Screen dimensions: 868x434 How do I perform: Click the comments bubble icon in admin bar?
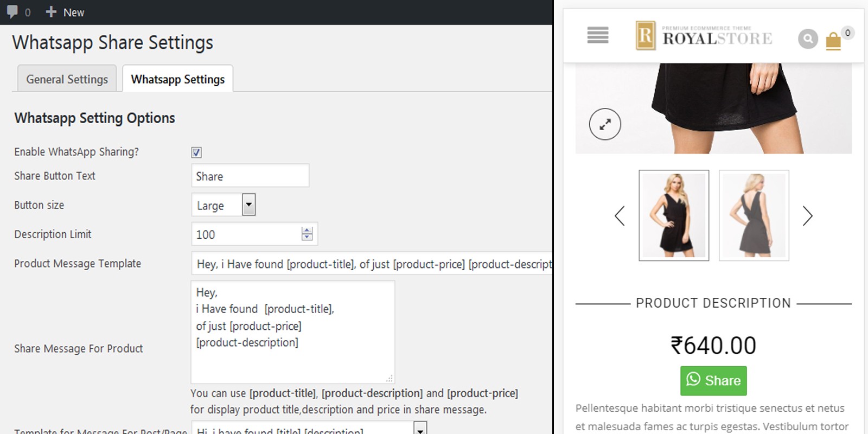point(12,11)
